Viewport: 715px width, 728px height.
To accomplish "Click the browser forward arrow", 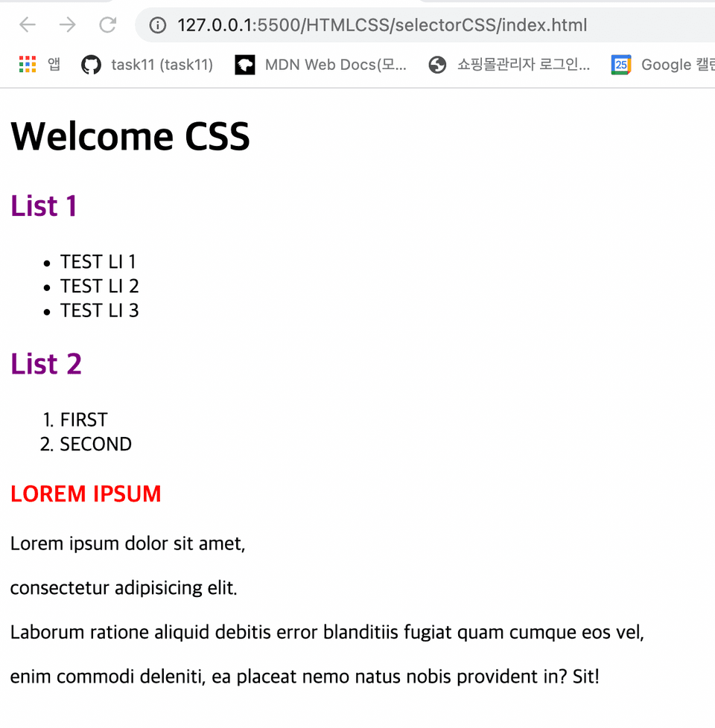I will tap(68, 25).
